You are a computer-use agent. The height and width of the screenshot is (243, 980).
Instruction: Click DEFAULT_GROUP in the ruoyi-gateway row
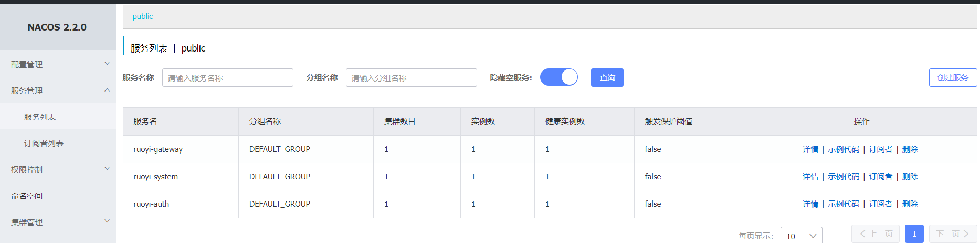[280, 149]
